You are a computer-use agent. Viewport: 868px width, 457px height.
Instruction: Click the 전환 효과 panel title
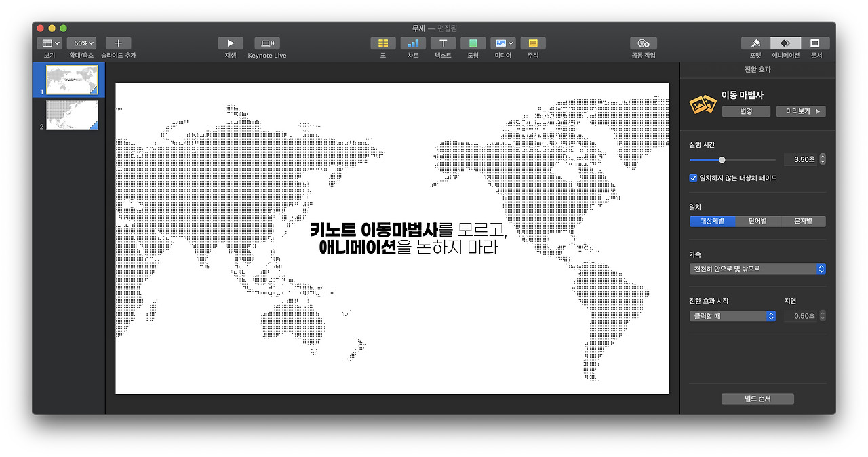tap(757, 69)
